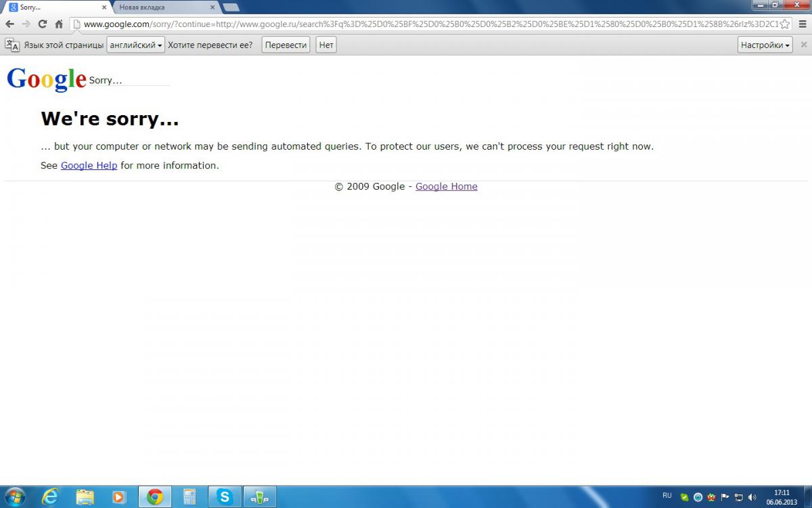Launch Internet Explorer from the taskbar
The width and height of the screenshot is (812, 508).
click(x=50, y=497)
